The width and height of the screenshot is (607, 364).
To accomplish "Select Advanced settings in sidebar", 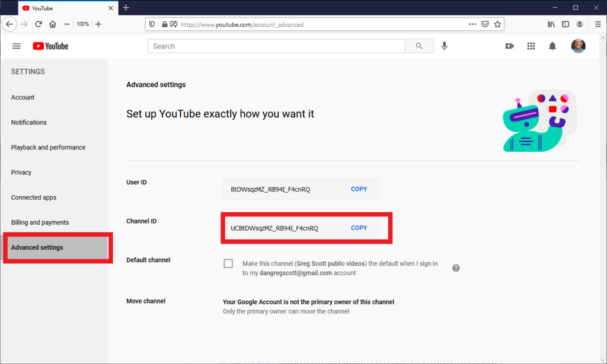I will (x=57, y=247).
